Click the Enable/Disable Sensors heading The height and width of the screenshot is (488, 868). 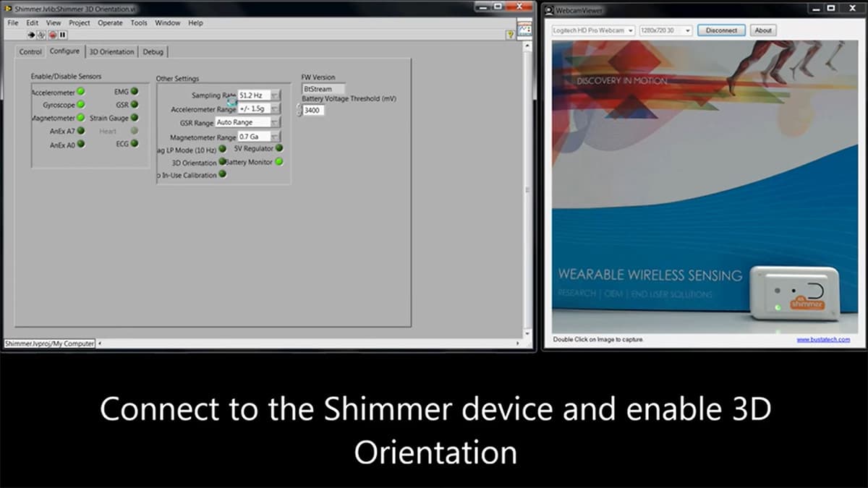66,76
